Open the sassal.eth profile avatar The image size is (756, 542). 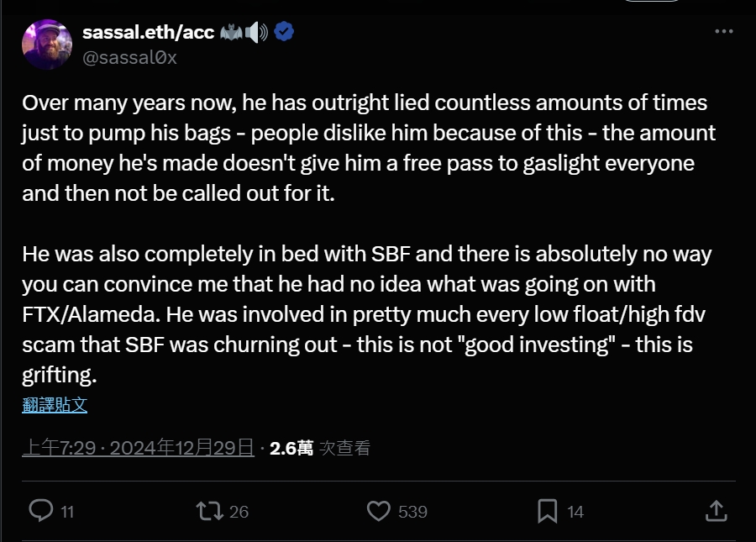(x=47, y=45)
